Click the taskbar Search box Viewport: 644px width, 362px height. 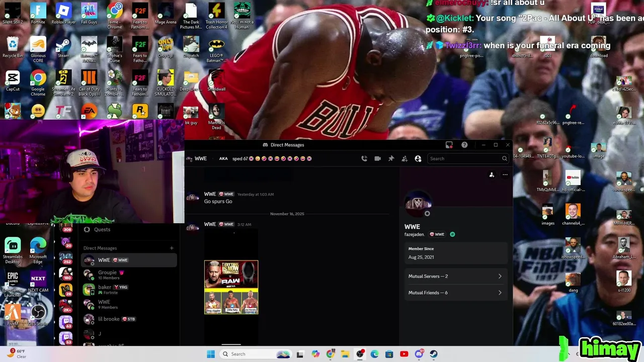[256, 354]
